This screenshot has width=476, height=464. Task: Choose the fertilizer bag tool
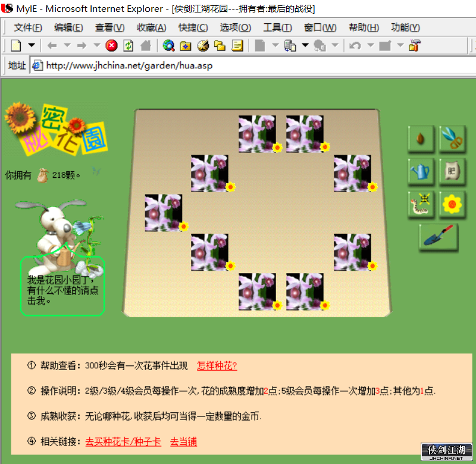coord(452,171)
